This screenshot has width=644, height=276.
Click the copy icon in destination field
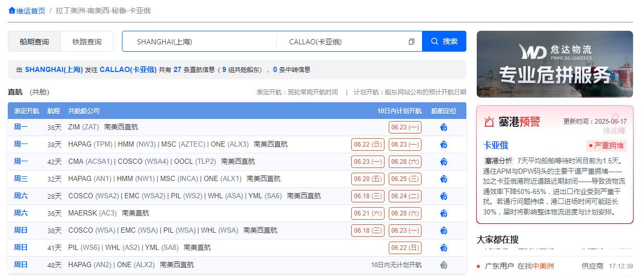pos(412,42)
